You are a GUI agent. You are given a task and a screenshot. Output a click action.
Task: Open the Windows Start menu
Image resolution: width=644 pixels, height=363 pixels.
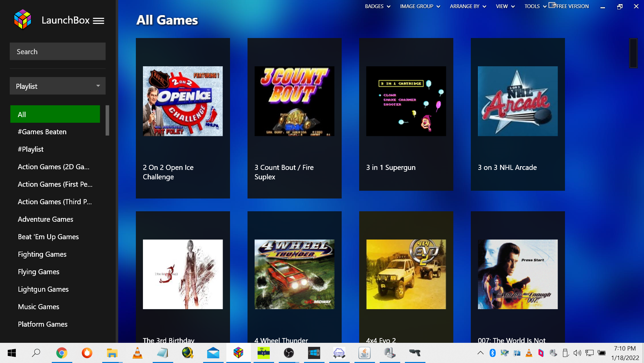[12, 353]
